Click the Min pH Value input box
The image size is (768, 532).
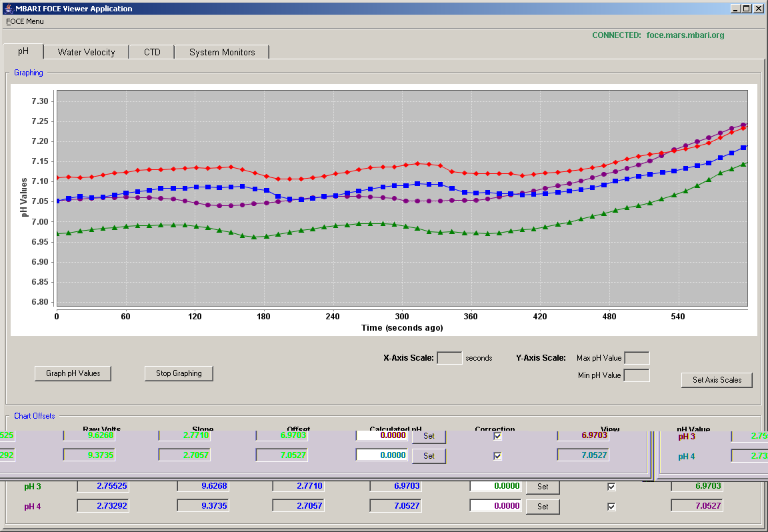tap(637, 376)
